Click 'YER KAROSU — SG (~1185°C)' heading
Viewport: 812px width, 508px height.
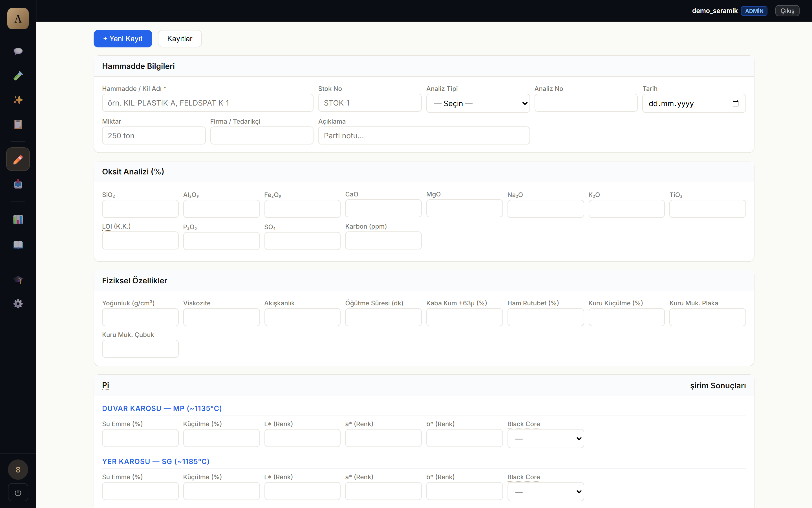pos(156,462)
